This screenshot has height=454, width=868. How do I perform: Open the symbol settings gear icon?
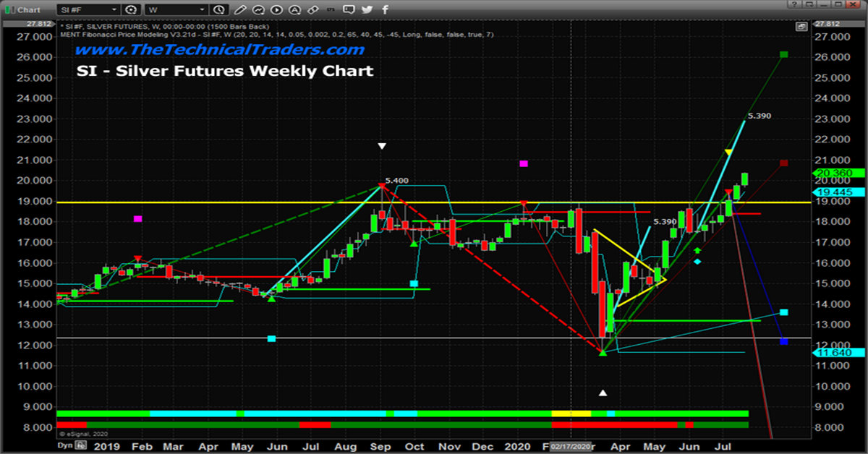131,9
